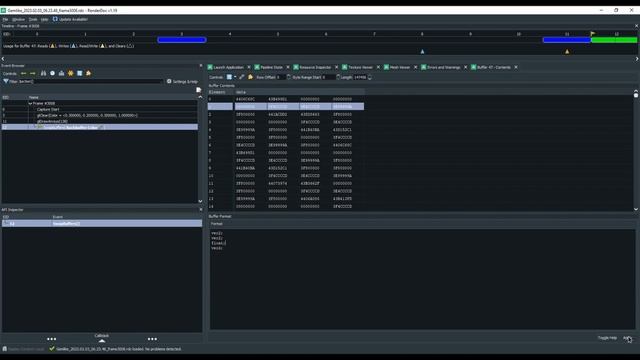Click the Toggle Help button

point(607,338)
